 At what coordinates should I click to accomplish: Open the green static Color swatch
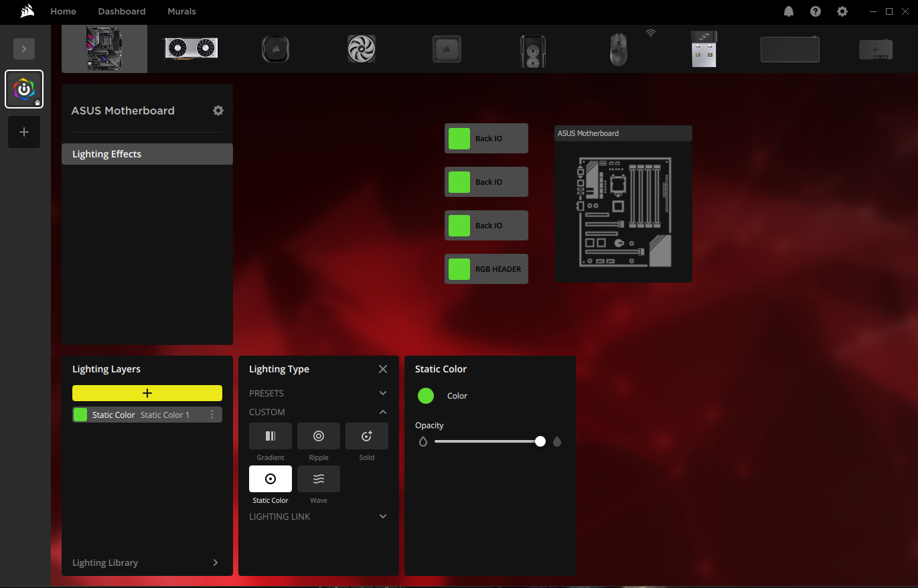pyautogui.click(x=426, y=396)
